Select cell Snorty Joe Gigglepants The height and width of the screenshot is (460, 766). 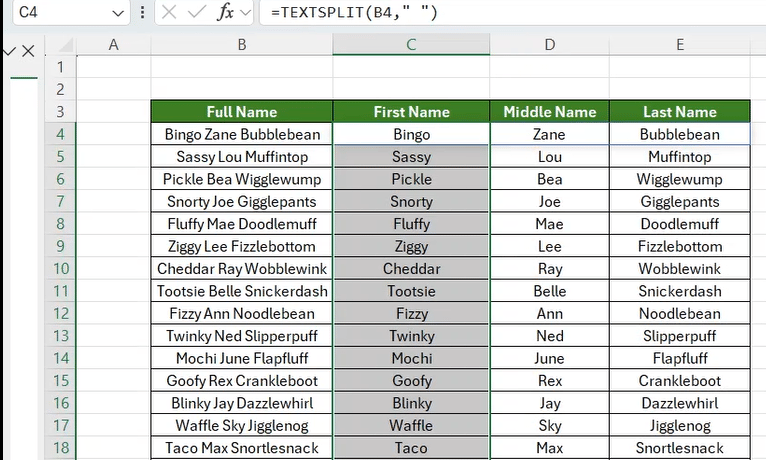242,202
